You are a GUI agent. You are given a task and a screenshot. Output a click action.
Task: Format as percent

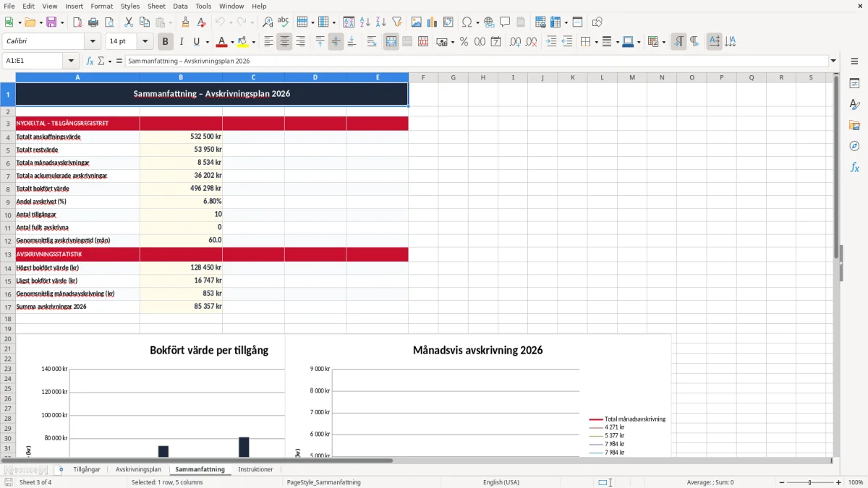[x=464, y=42]
